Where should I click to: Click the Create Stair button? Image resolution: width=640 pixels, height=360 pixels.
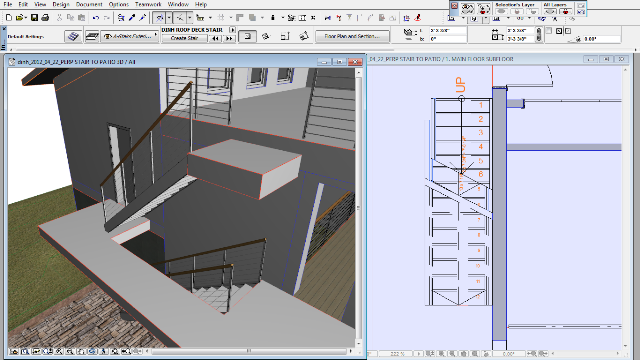[x=184, y=38]
